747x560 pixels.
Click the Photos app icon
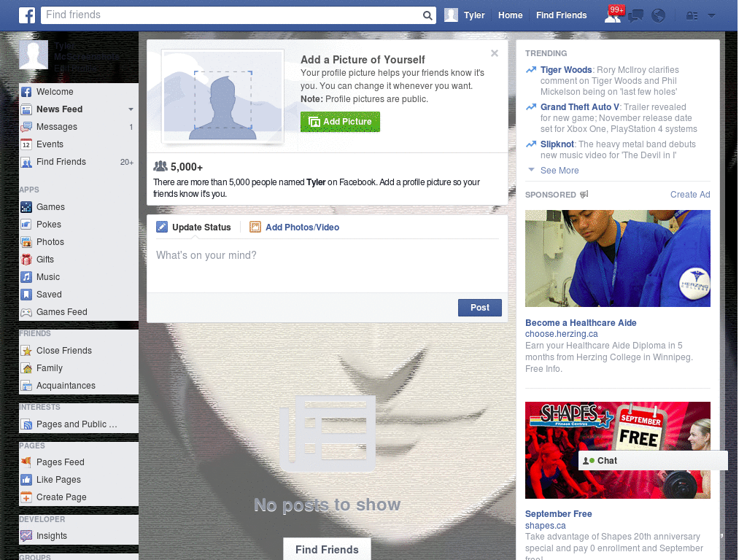click(x=26, y=242)
